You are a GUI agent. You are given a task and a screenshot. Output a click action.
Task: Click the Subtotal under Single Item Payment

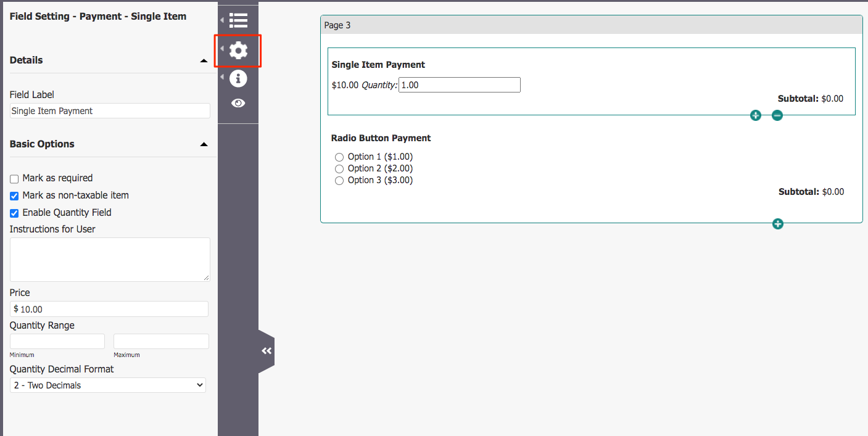[811, 99]
